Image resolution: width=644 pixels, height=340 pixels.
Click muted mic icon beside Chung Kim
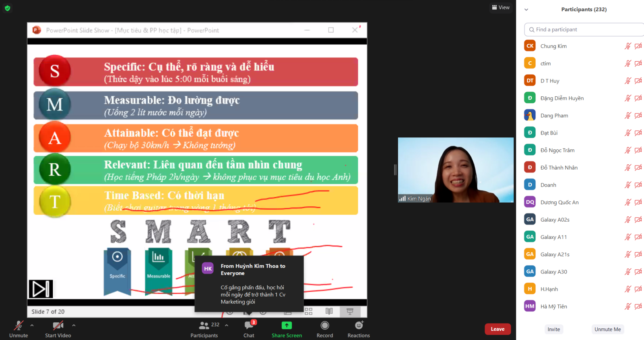[627, 46]
